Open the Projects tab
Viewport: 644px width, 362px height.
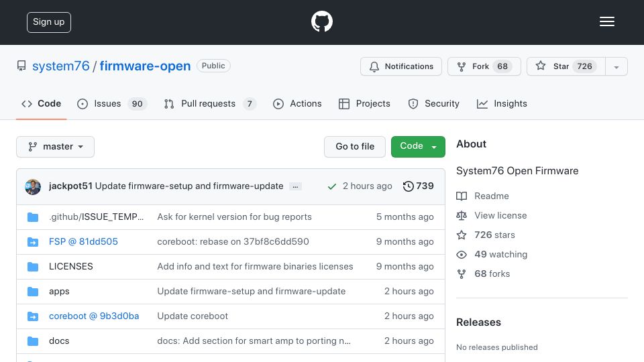pyautogui.click(x=364, y=104)
